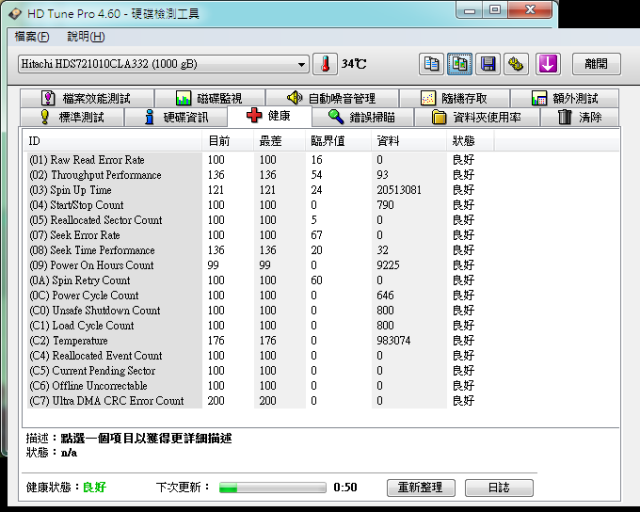Switch to the 額外測試 tab

point(564,98)
